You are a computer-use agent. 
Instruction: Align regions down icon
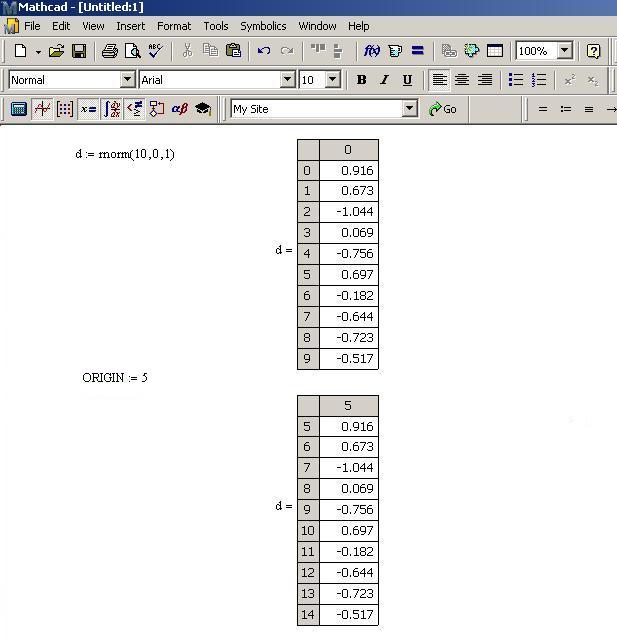pos(338,51)
